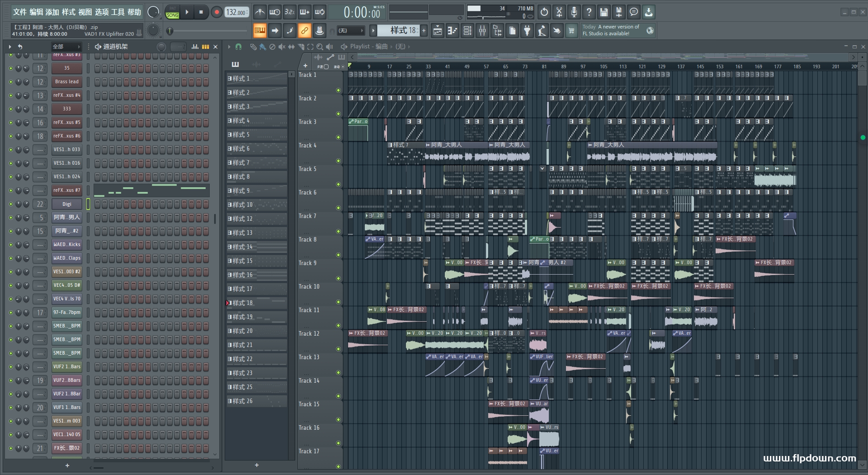Open newer version of FL Studio news
This screenshot has width=868, height=475.
(618, 30)
